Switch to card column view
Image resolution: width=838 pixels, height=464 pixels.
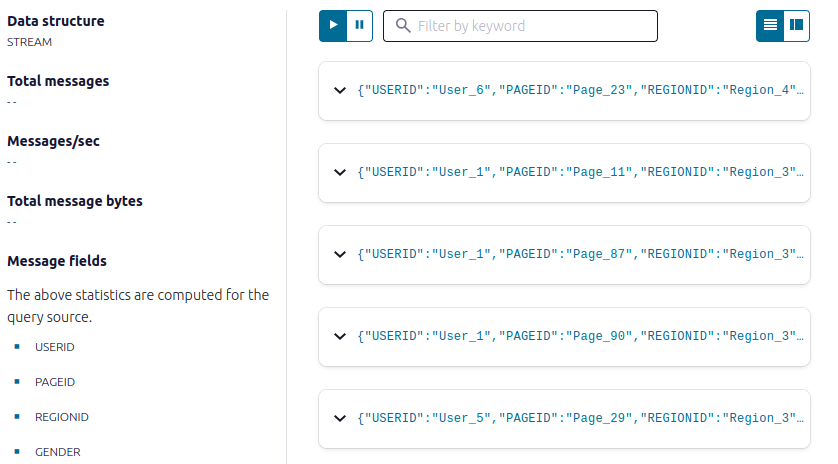pos(796,26)
